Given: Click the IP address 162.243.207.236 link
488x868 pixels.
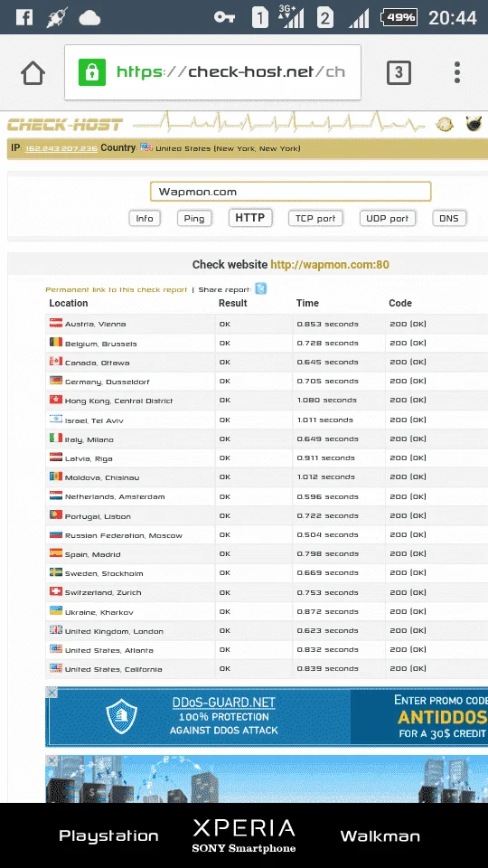Looking at the screenshot, I should 61,149.
